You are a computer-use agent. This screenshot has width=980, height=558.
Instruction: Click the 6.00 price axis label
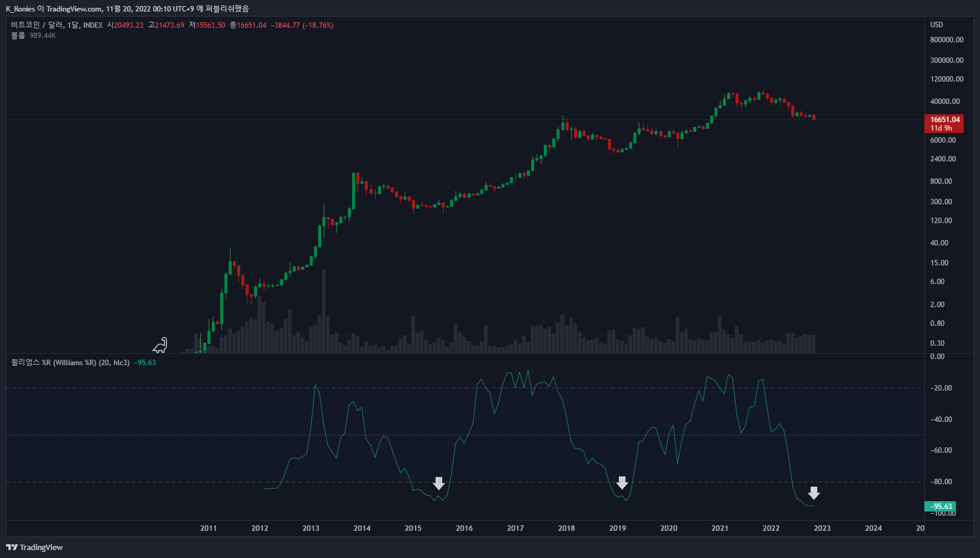[938, 282]
